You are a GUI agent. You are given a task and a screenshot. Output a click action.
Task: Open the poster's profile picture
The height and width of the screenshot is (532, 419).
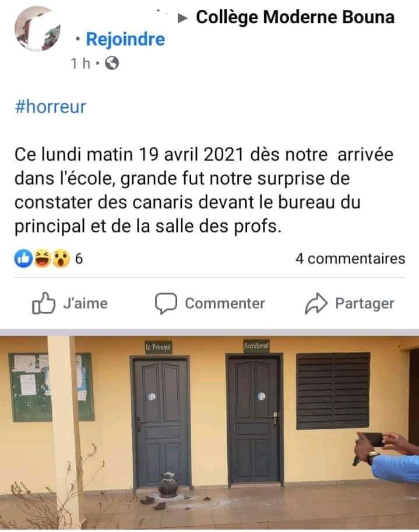38,29
